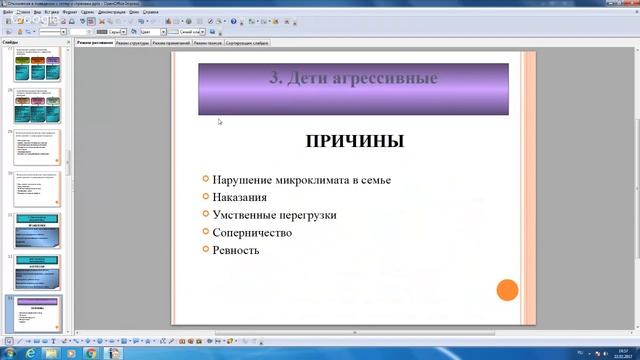Image resolution: width=640 pixels, height=360 pixels.
Task: Insert a hyperlink using the globe icon
Action: click(x=189, y=21)
